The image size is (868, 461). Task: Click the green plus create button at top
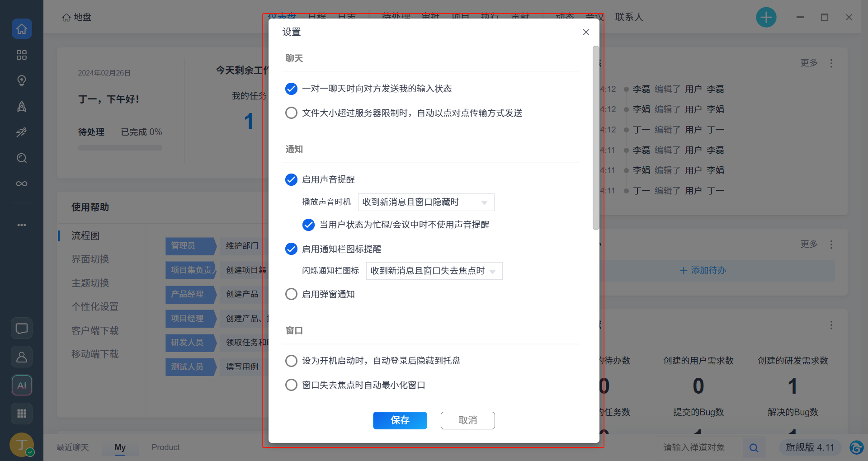pos(766,18)
